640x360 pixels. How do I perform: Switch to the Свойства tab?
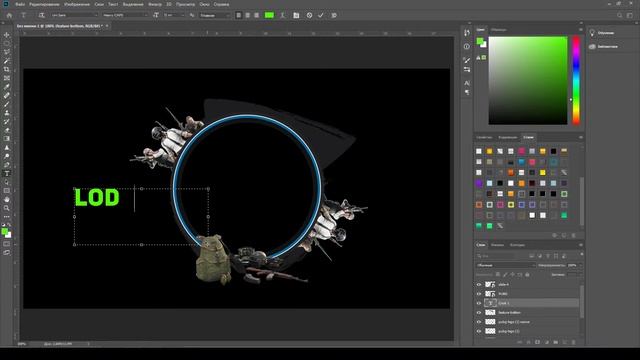point(484,138)
